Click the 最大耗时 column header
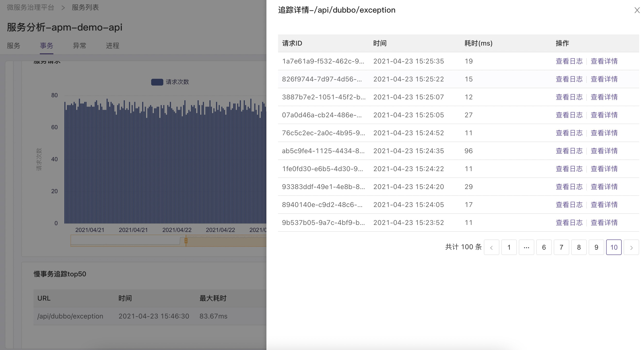The height and width of the screenshot is (350, 644). click(x=213, y=298)
